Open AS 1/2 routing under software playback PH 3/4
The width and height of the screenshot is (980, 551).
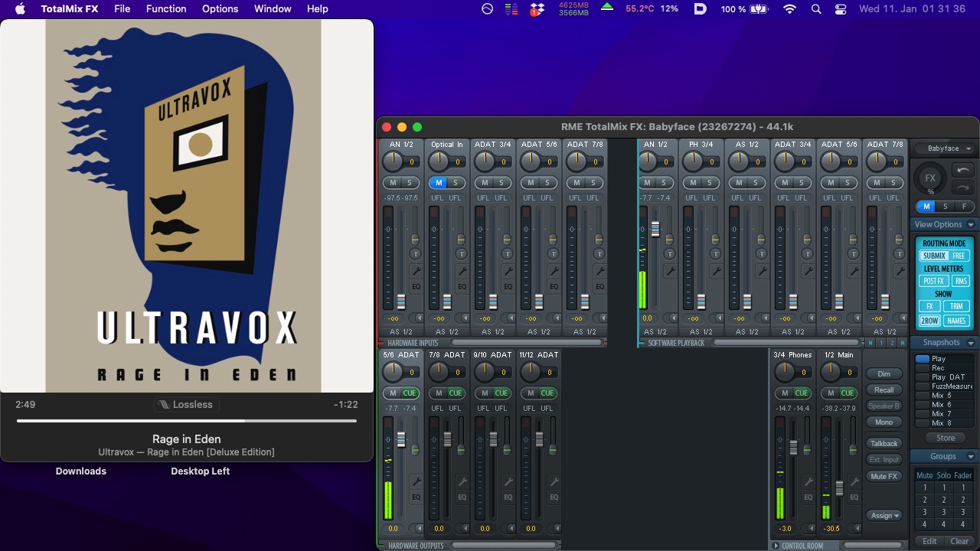[701, 332]
